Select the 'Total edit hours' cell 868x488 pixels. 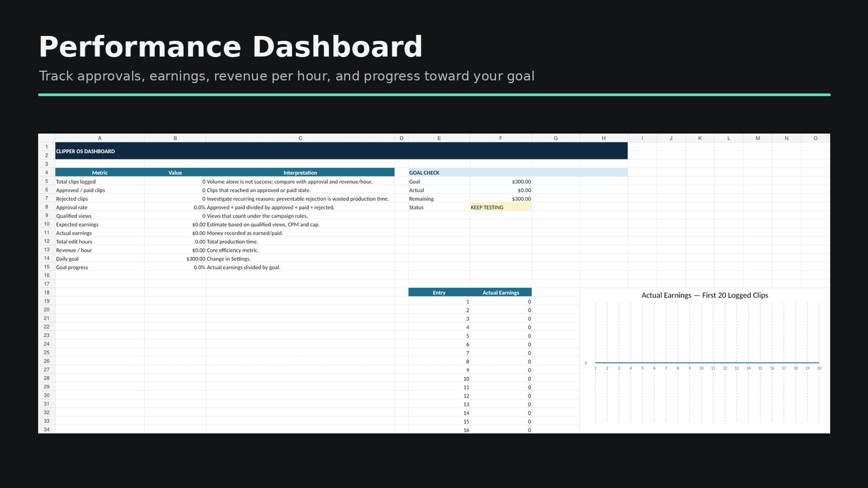tap(100, 242)
